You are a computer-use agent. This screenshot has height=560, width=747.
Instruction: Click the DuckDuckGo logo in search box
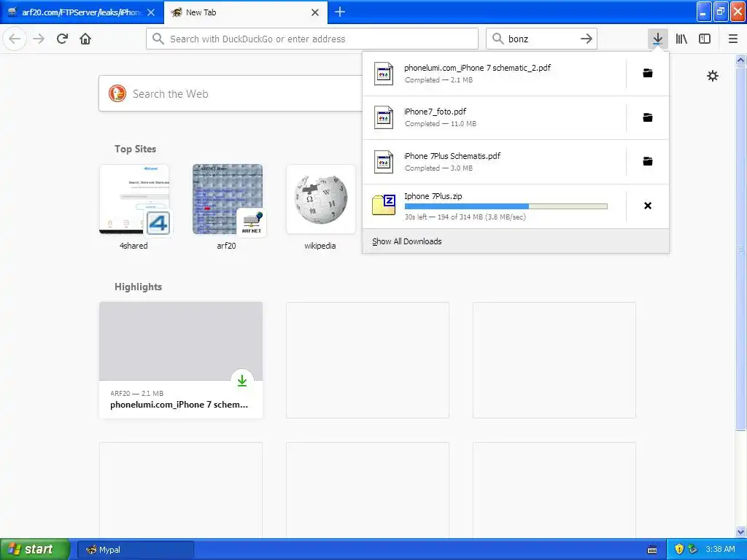(117, 93)
